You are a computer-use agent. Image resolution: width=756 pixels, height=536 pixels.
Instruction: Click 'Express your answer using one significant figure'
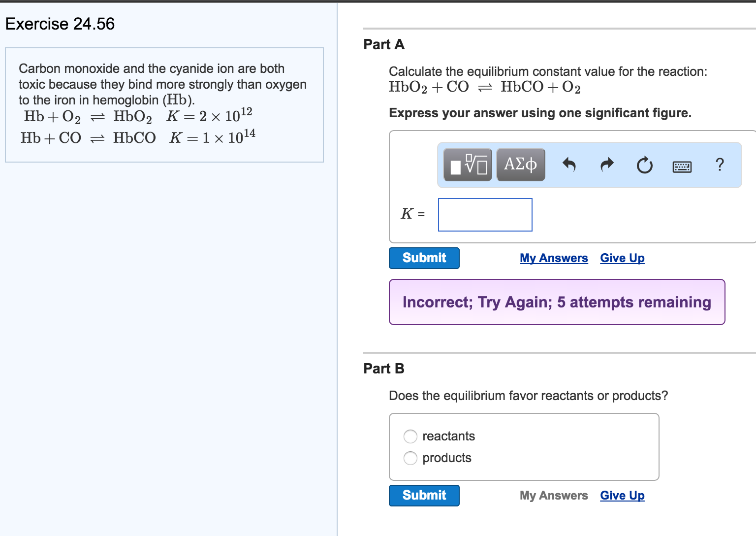[x=540, y=113]
